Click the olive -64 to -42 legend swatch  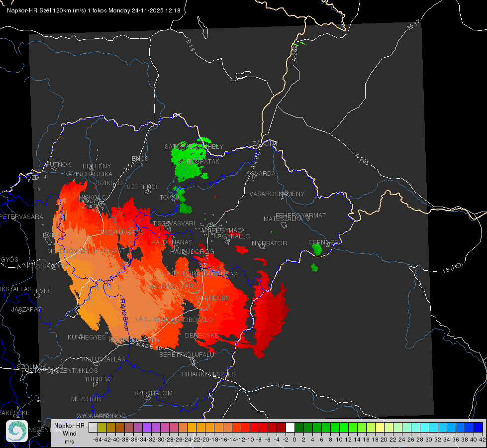pos(102,427)
